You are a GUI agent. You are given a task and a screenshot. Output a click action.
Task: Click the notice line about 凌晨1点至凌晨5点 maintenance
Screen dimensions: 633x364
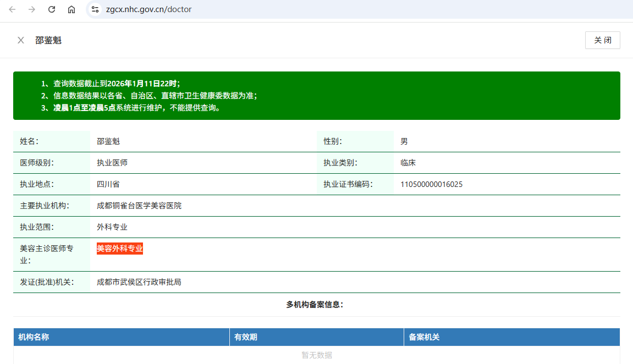[x=131, y=108]
